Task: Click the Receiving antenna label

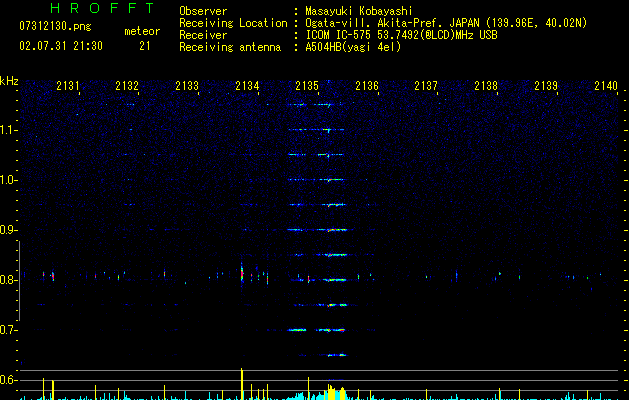Action: pos(230,47)
